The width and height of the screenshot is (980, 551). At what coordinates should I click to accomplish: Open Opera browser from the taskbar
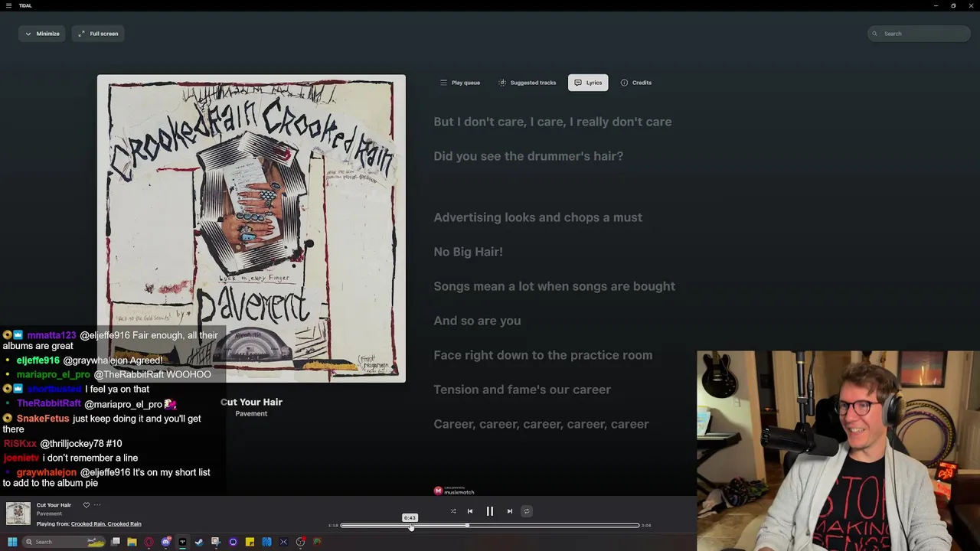click(149, 542)
